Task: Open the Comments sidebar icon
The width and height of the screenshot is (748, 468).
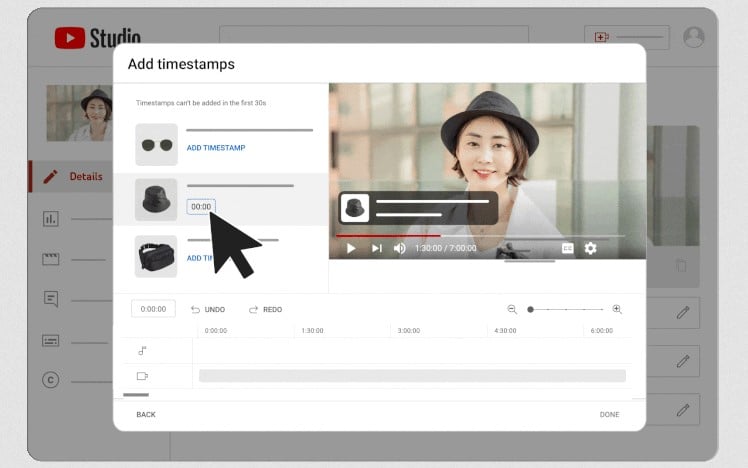Action: (51, 299)
